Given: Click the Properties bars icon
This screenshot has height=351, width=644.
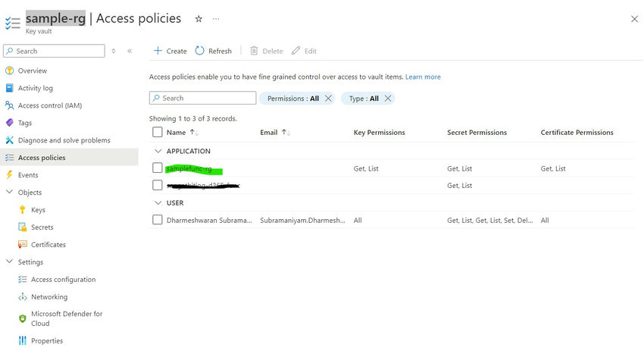Looking at the screenshot, I should point(23,340).
